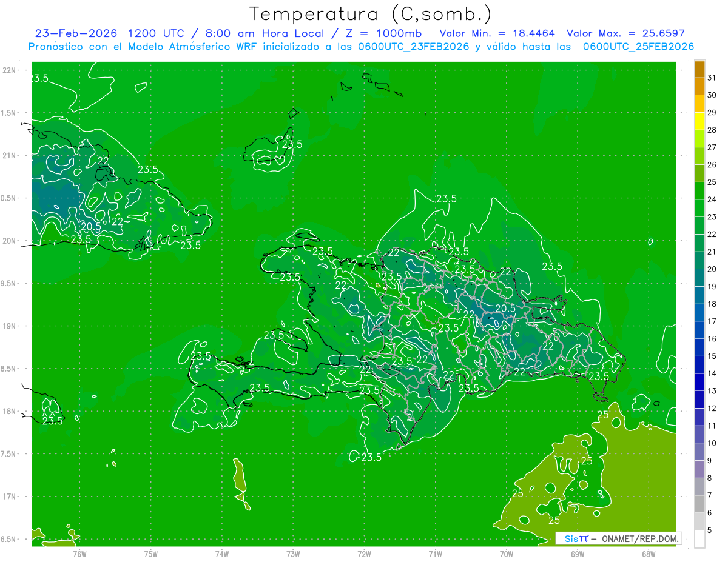Click the "75W" longitude axis label
The image size is (728, 562).
click(x=151, y=554)
